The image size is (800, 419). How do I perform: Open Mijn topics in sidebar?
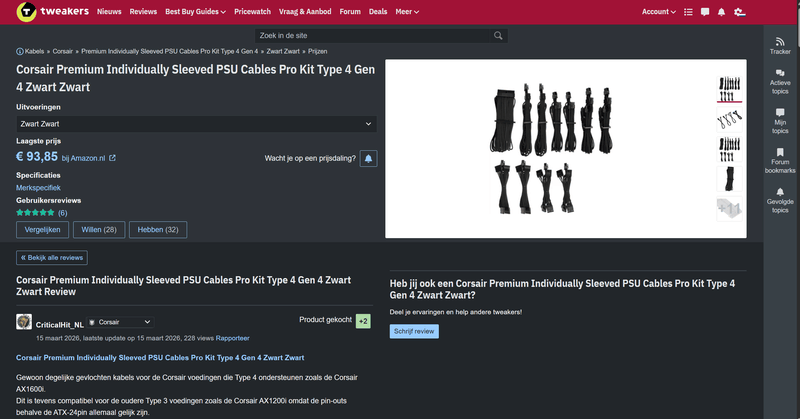(x=780, y=121)
